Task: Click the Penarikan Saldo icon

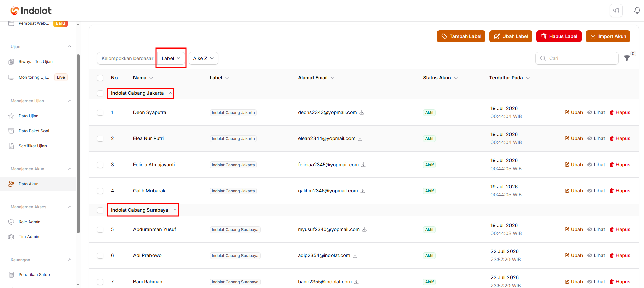Action: click(11, 275)
